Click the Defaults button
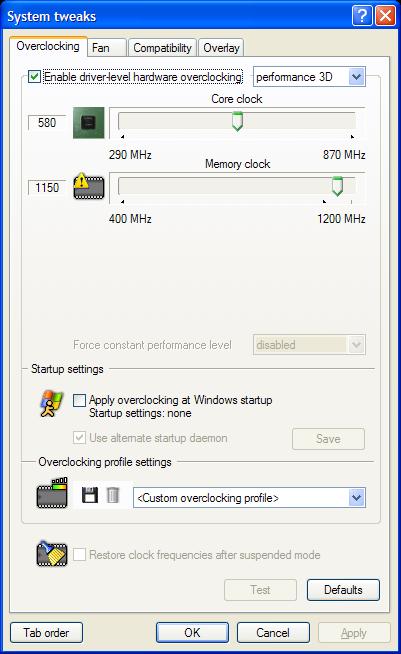The width and height of the screenshot is (401, 654). [343, 590]
